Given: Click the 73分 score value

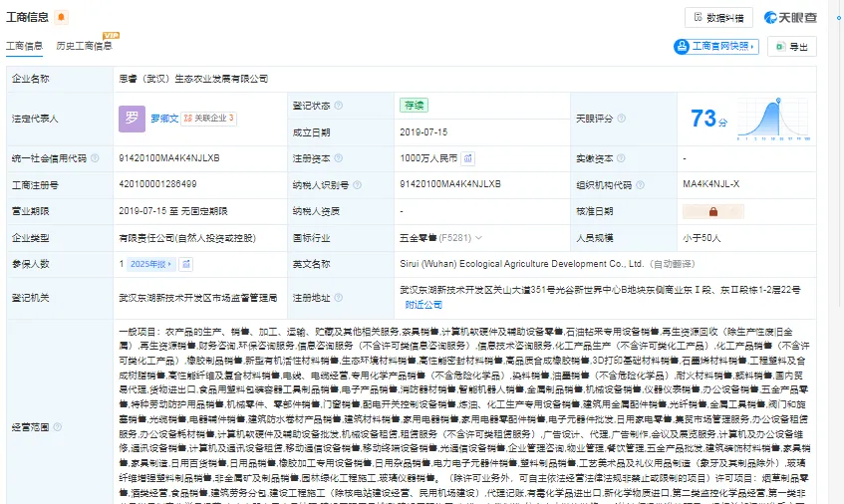Looking at the screenshot, I should coord(708,119).
